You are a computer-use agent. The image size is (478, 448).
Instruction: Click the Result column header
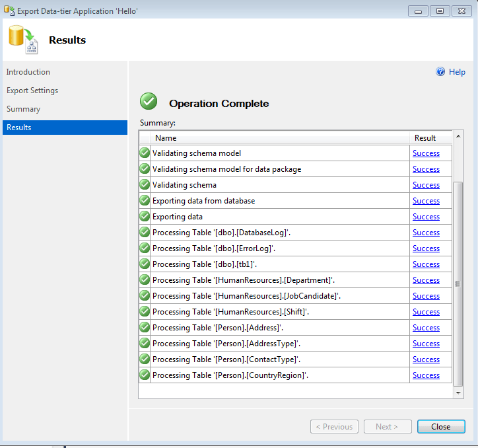tap(425, 138)
